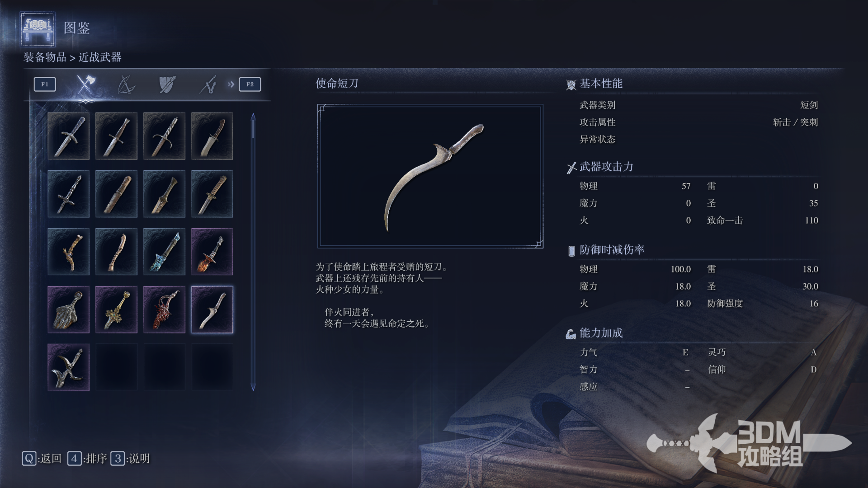The width and height of the screenshot is (868, 488).
Task: Pick the flame-tipped dagger with purple background
Action: [212, 252]
